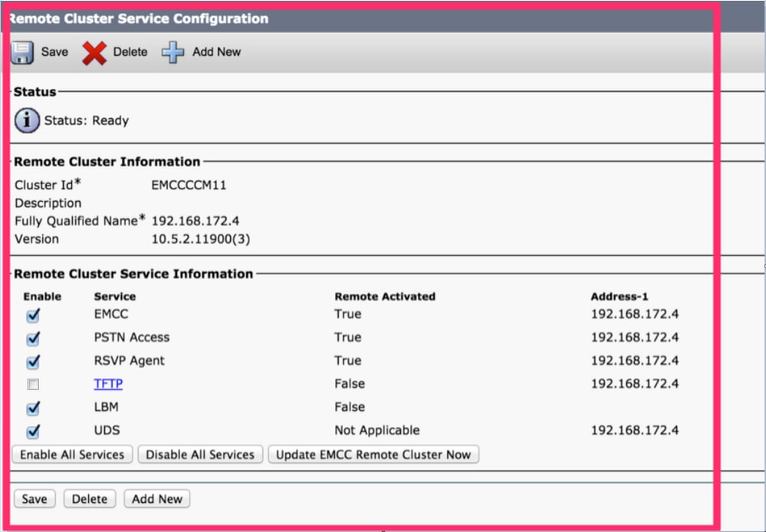Click the Add New toolbar label
This screenshot has height=532, width=766.
(216, 52)
